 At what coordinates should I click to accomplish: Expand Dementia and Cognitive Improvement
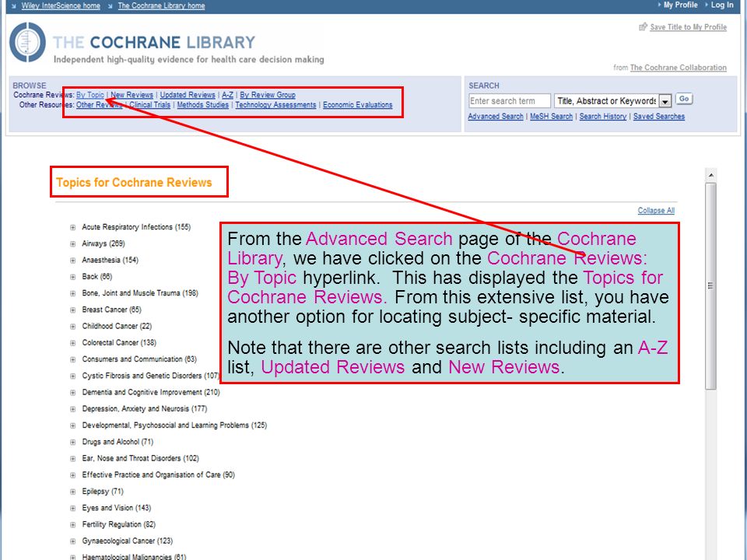[x=73, y=393]
